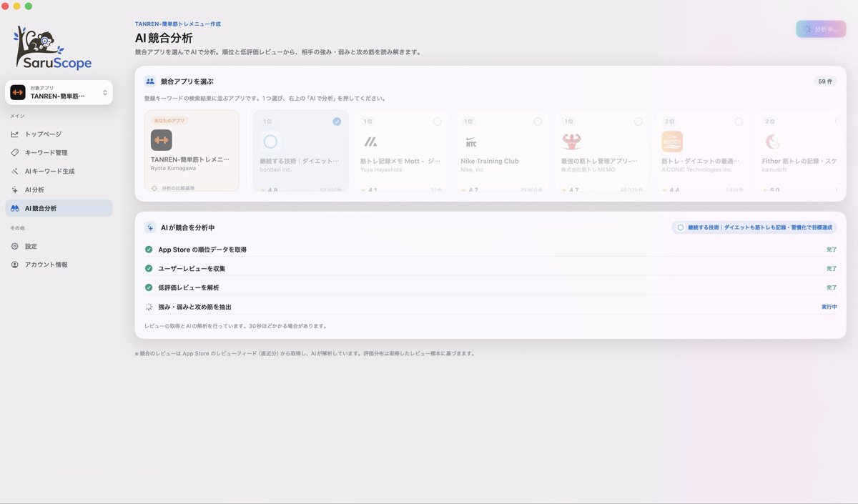
Task: Toggle the checked radio on 継続する技術 card
Action: (x=337, y=122)
